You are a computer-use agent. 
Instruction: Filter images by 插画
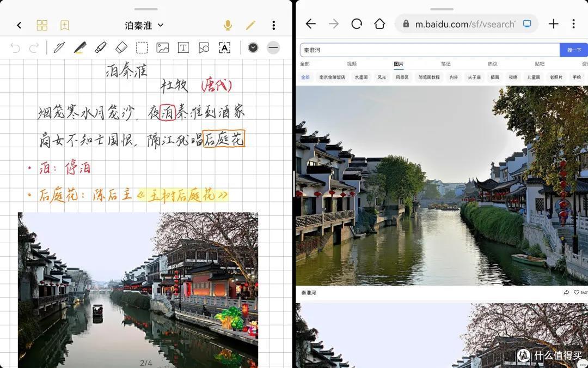tap(494, 77)
